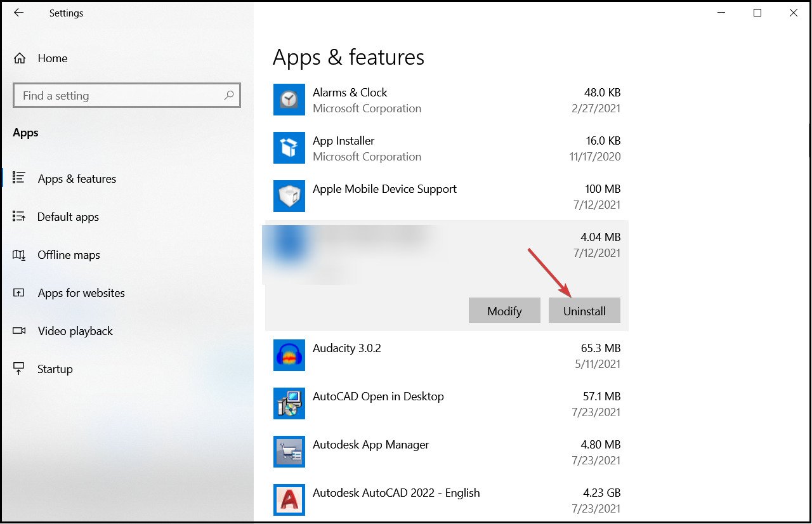Click the App Installer box icon

point(289,148)
